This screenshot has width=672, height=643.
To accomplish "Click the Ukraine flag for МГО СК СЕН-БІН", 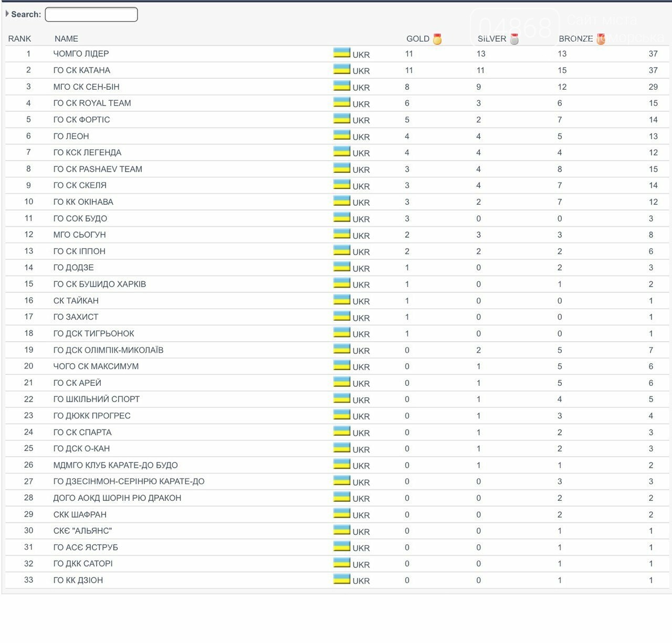I will [x=342, y=86].
